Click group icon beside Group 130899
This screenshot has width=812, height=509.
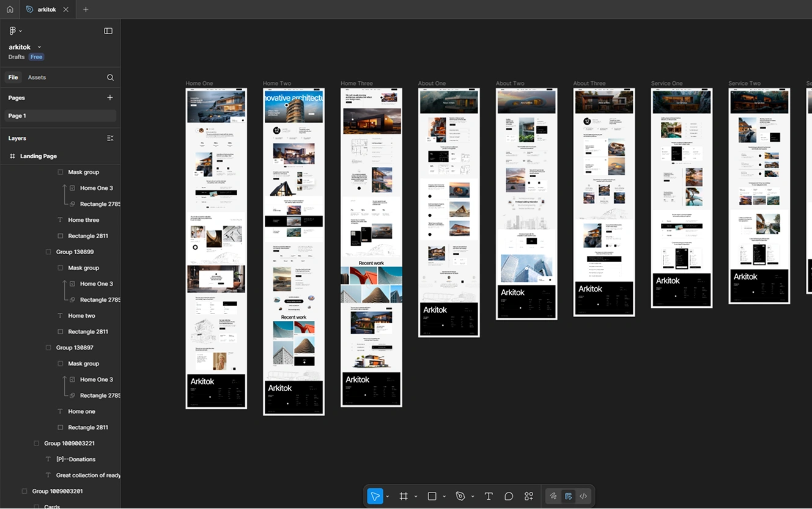[48, 252]
